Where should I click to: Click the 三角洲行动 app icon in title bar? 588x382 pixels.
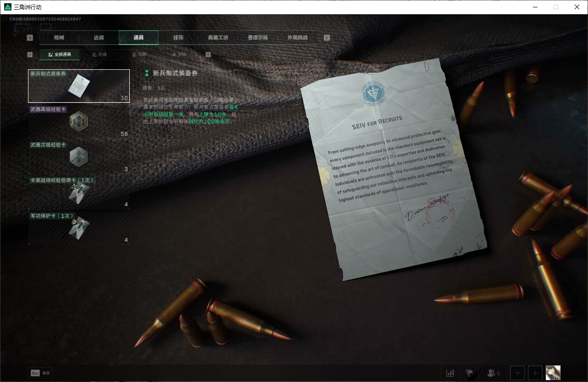pyautogui.click(x=7, y=7)
